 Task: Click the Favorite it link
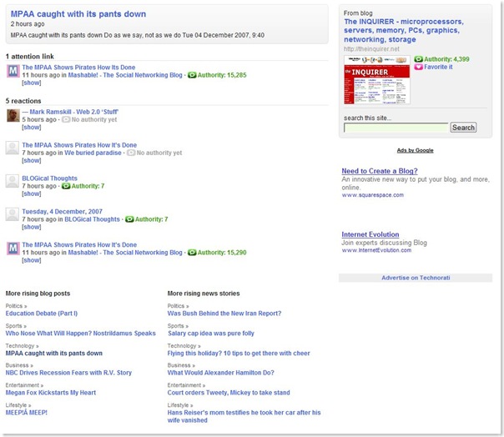click(438, 67)
